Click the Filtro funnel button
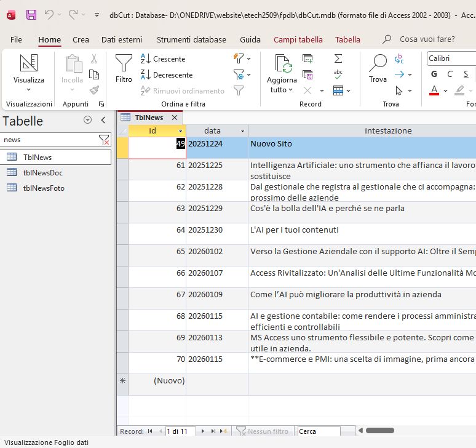 coord(124,69)
